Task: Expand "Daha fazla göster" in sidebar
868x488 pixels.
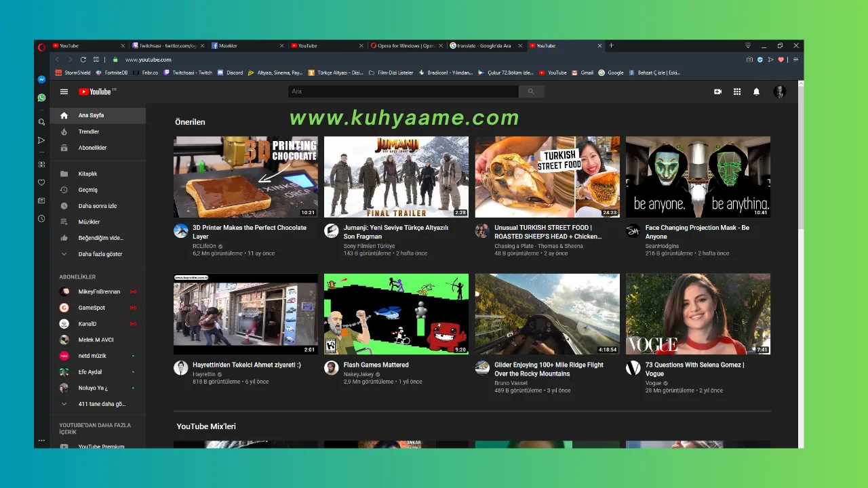Action: 98,254
